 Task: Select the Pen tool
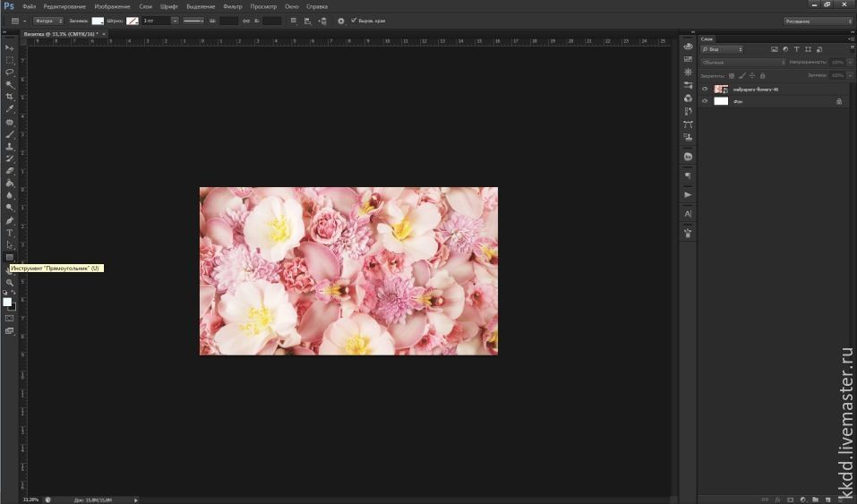pyautogui.click(x=10, y=221)
